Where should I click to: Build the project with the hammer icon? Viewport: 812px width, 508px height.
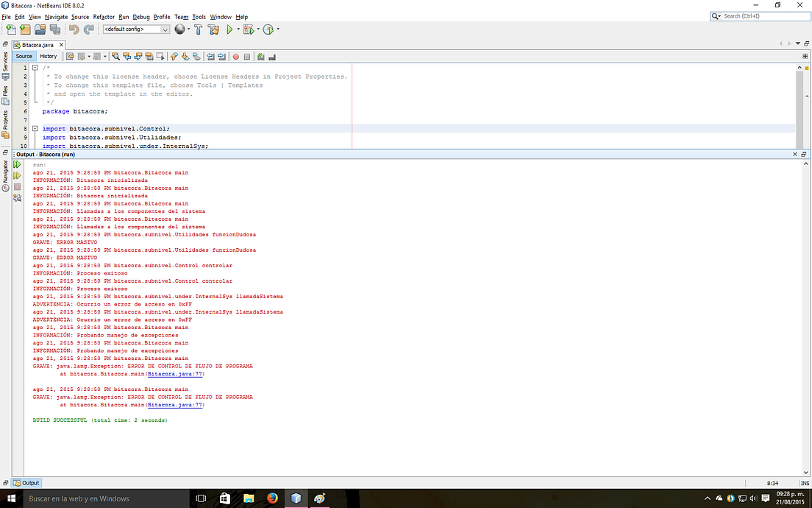tap(199, 29)
